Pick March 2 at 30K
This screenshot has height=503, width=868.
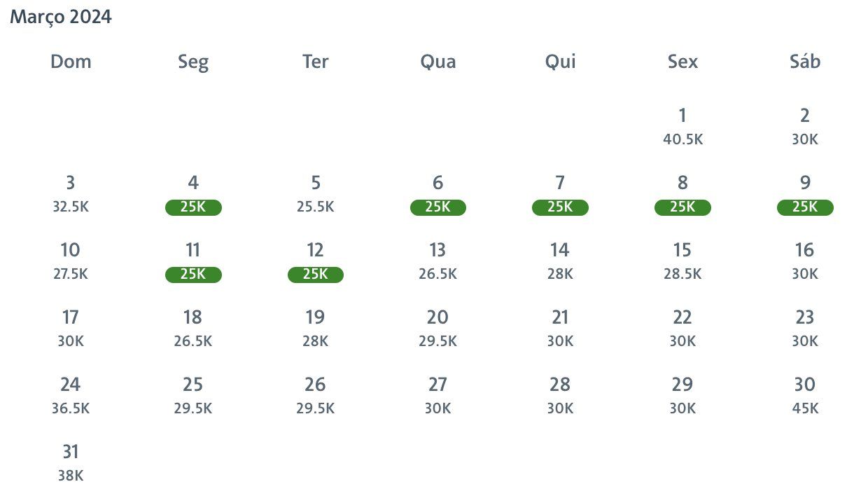805,127
